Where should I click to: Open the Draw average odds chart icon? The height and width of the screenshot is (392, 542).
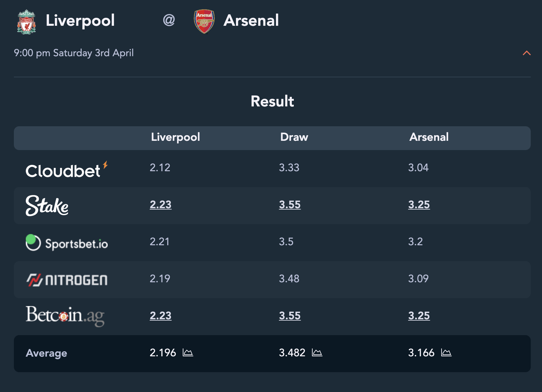pyautogui.click(x=317, y=353)
